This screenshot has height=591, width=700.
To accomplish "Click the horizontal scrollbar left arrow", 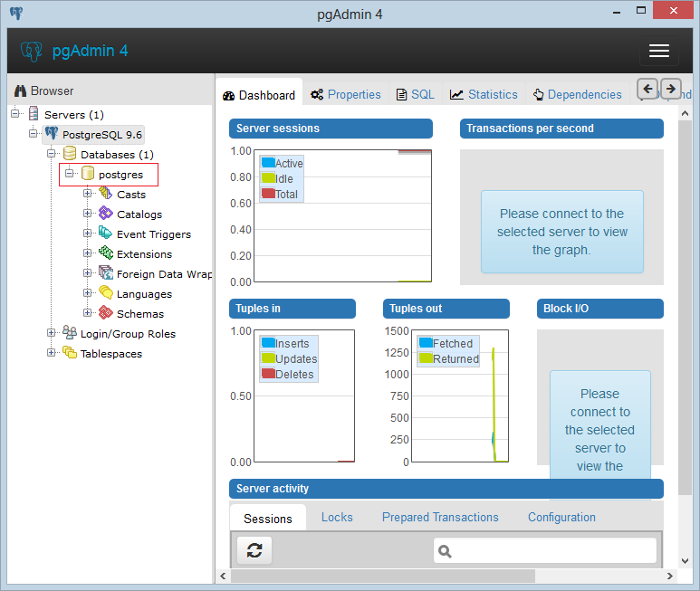I will click(223, 576).
